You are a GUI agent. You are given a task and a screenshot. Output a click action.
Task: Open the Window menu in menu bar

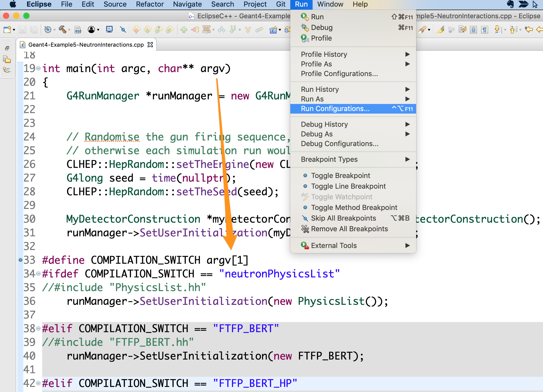coord(330,4)
